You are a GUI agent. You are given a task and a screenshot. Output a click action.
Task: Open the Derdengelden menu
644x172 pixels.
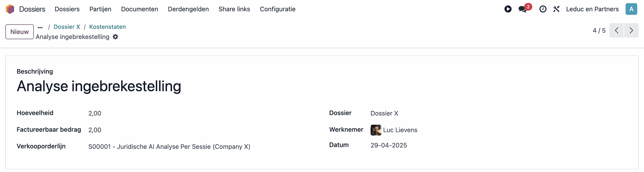pyautogui.click(x=188, y=9)
